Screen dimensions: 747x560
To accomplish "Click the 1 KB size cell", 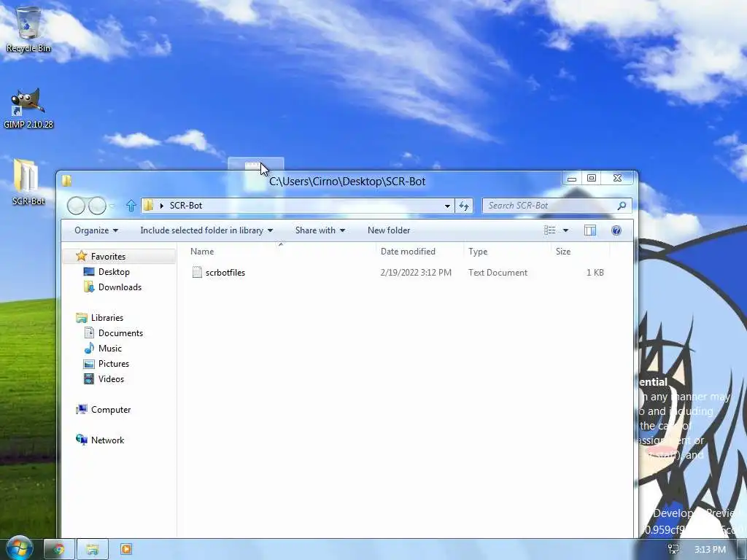I will [595, 273].
